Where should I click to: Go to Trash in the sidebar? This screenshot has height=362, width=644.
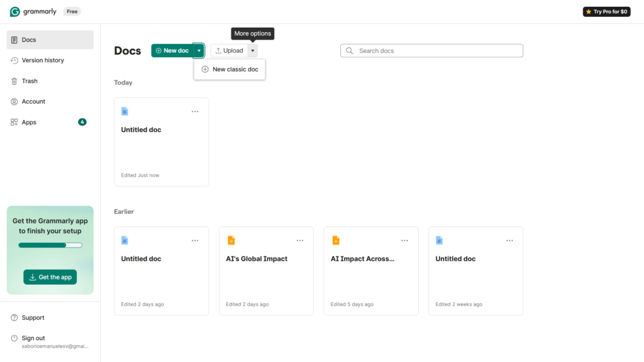click(50, 81)
